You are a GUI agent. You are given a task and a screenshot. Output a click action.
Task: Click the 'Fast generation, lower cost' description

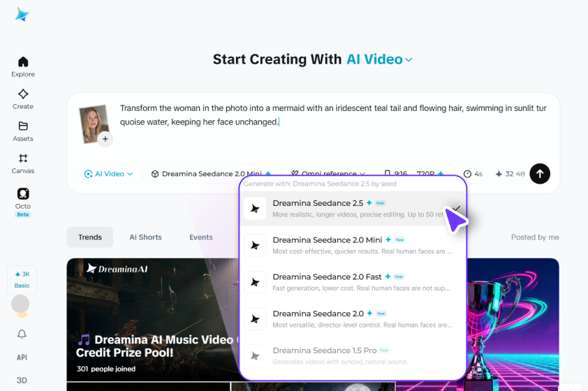[361, 288]
